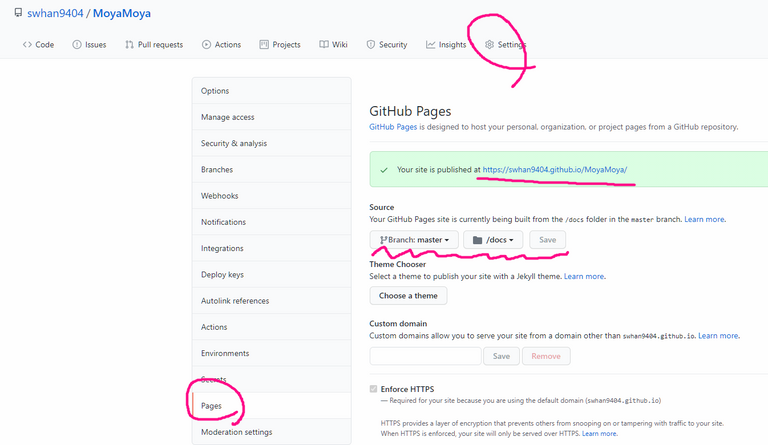
Task: Open the Projects tab
Action: tap(280, 45)
